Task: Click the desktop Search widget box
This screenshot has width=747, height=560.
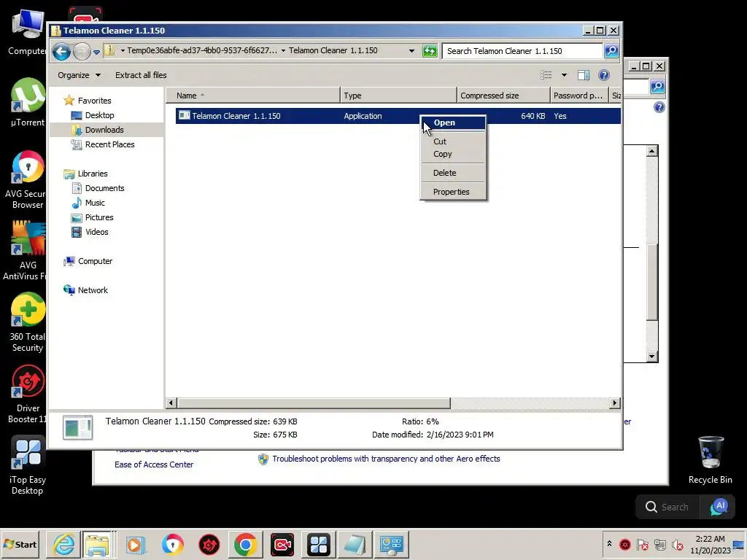Action: pos(668,507)
